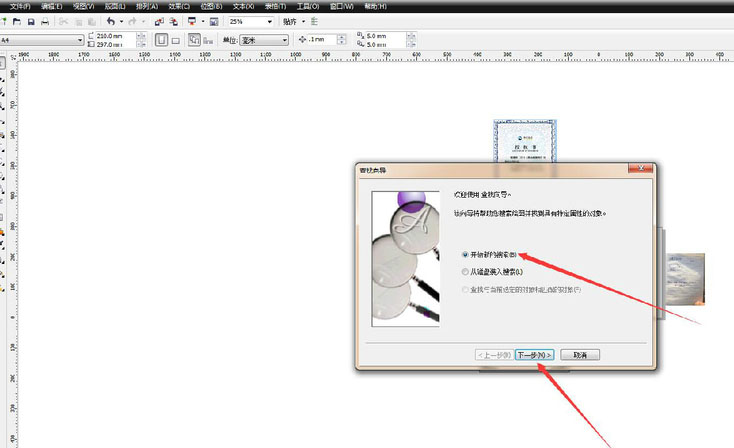Select the photo image right of dialog

(685, 279)
